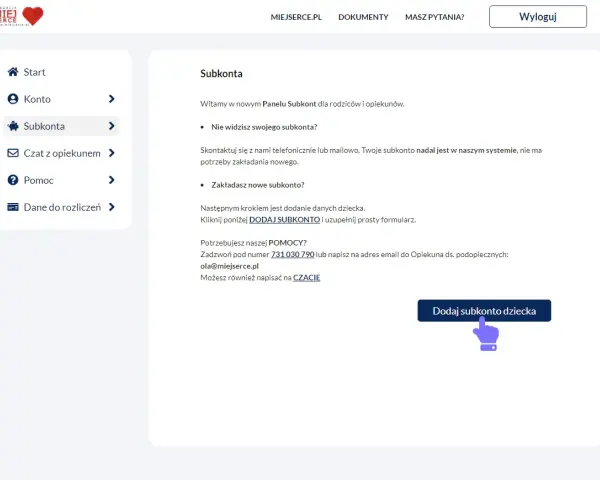Open MASZ PYTANIA? in top navigation
The height and width of the screenshot is (480, 600).
tap(434, 17)
